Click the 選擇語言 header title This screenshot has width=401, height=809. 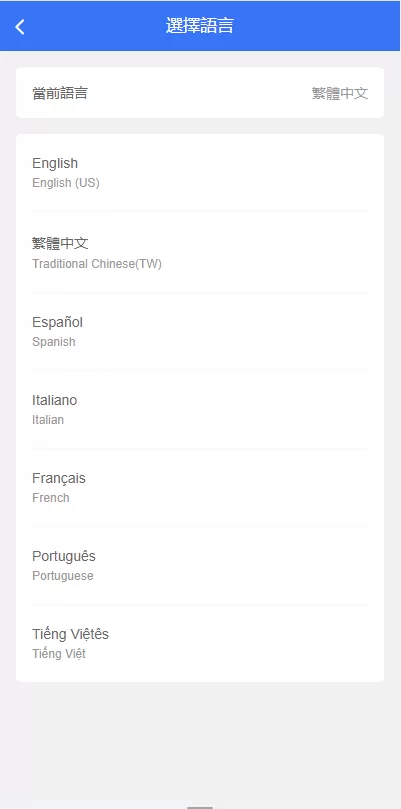point(200,26)
